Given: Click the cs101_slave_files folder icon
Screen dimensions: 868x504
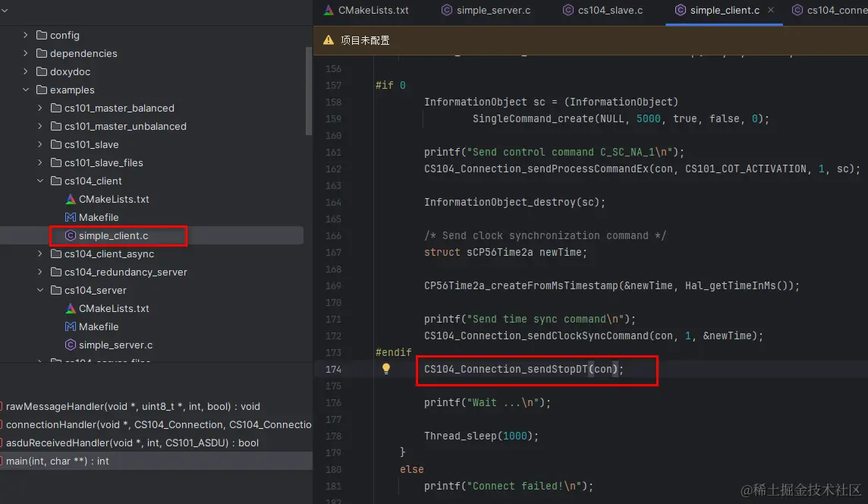Looking at the screenshot, I should (x=56, y=163).
